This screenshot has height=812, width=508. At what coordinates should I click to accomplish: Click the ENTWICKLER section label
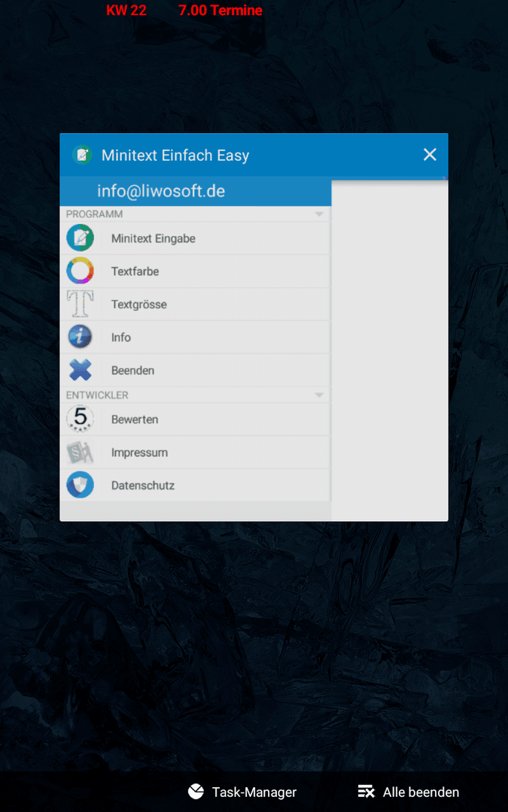click(x=97, y=395)
